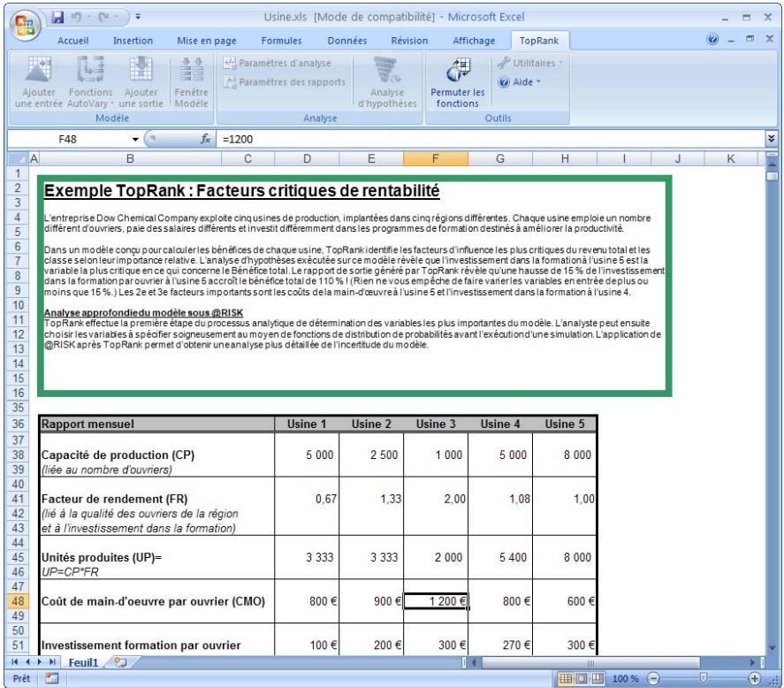Expand the formula bar with its chevron
The image size is (784, 688).
coord(771,137)
